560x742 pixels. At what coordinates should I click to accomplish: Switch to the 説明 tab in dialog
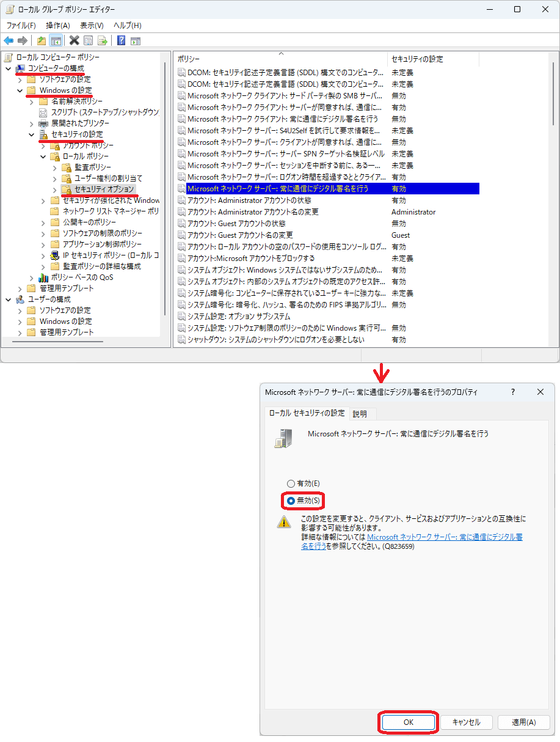[360, 414]
